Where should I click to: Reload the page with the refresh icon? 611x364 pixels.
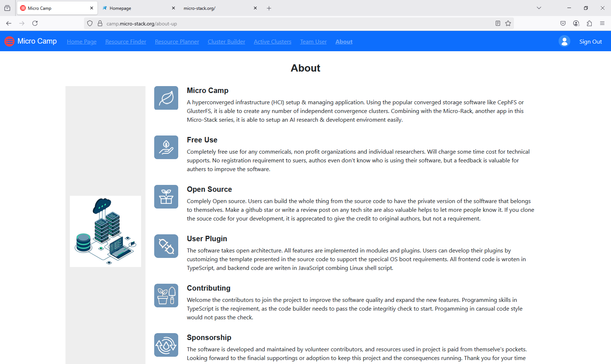coord(35,23)
